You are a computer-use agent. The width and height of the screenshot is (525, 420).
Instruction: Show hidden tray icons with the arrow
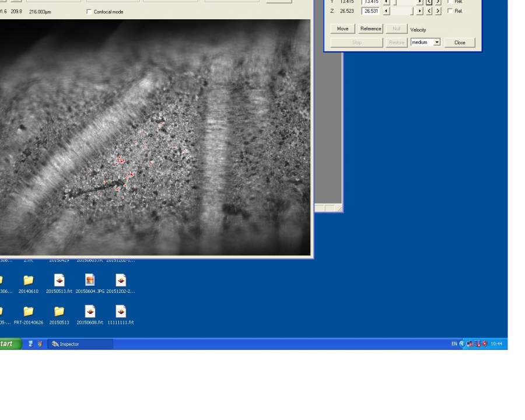pos(462,344)
